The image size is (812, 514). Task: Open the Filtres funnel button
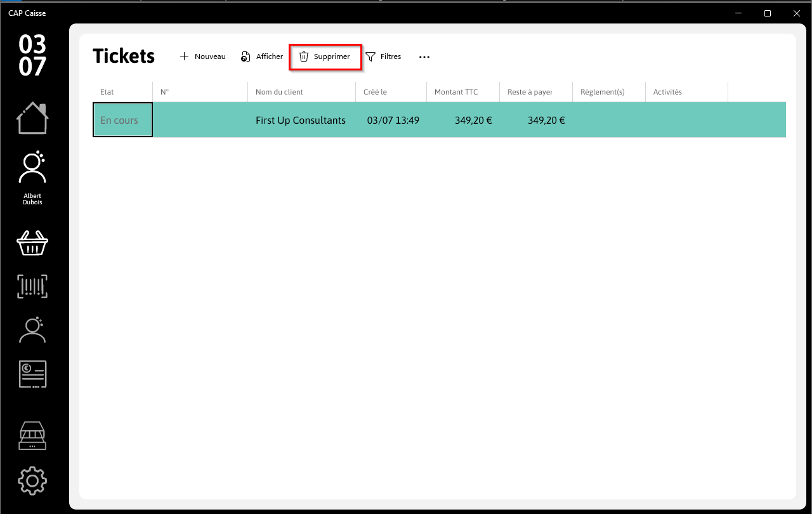[383, 56]
